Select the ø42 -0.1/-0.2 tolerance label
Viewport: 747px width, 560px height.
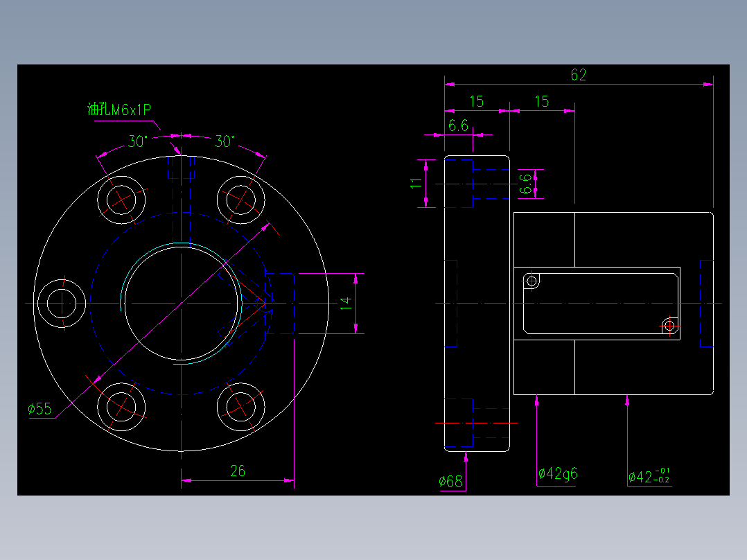[x=649, y=476]
